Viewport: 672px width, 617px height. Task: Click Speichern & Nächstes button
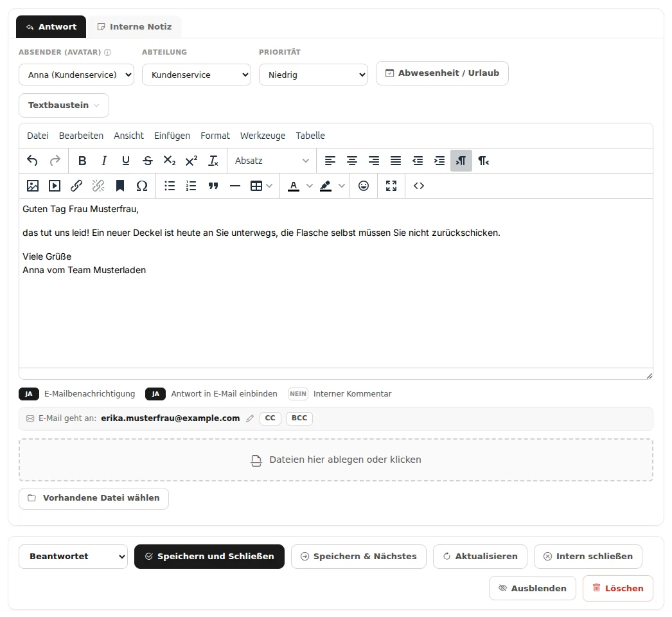click(x=358, y=557)
